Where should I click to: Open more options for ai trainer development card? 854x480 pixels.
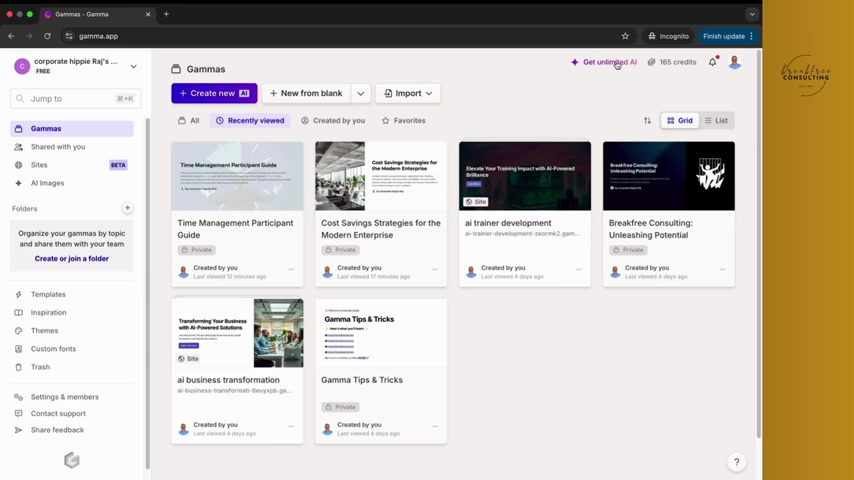tap(579, 269)
